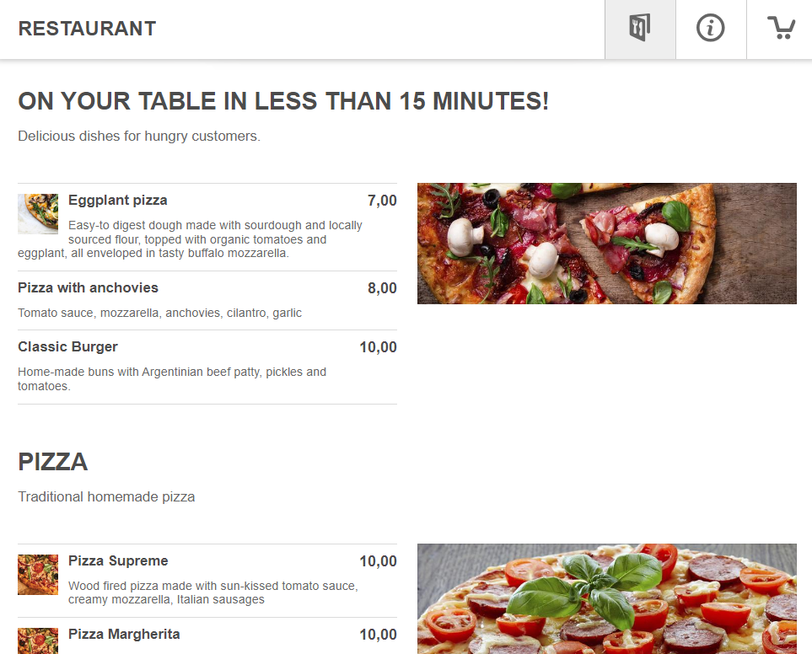This screenshot has height=654, width=812.
Task: Click the Pizza Margherita thumbnail image
Action: click(x=37, y=641)
